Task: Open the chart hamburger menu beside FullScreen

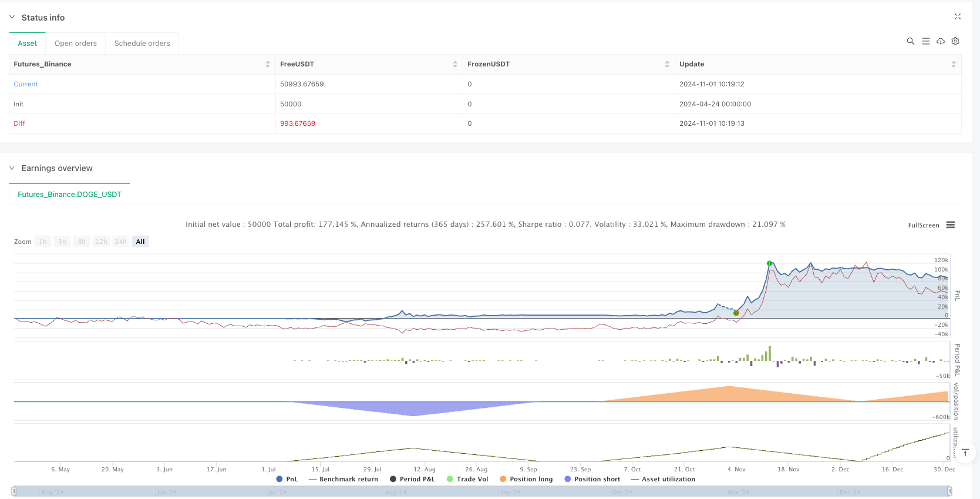Action: [x=951, y=225]
